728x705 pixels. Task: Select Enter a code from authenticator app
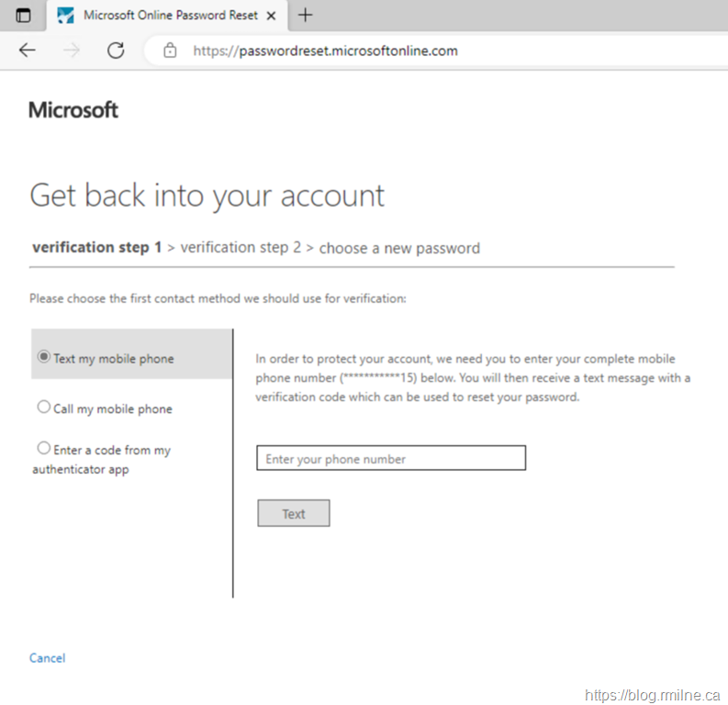point(43,449)
